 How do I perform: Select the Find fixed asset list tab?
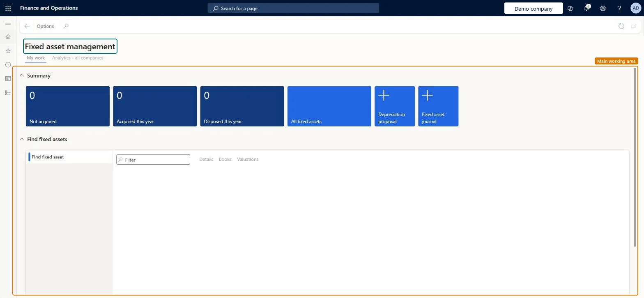[x=69, y=157]
